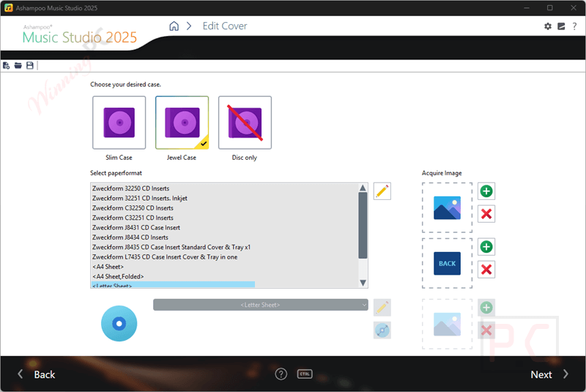Image resolution: width=586 pixels, height=392 pixels.
Task: Open the skin/theme icon in header
Action: (561, 26)
